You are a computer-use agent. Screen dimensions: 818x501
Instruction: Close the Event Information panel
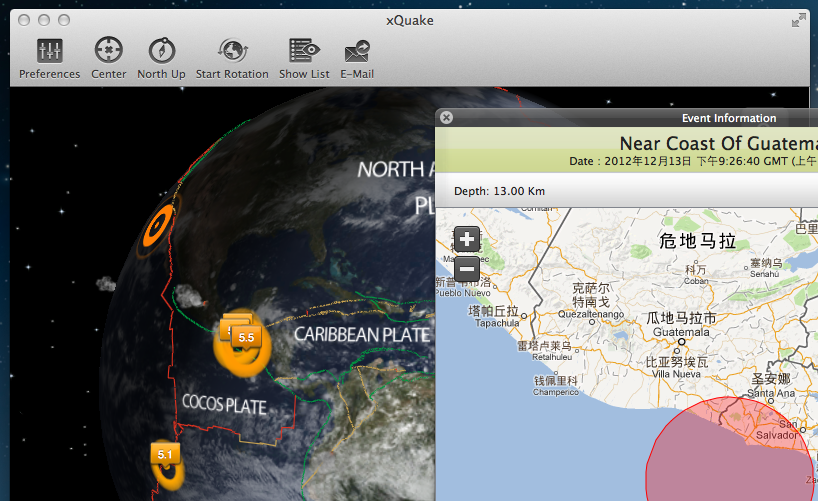tap(446, 117)
